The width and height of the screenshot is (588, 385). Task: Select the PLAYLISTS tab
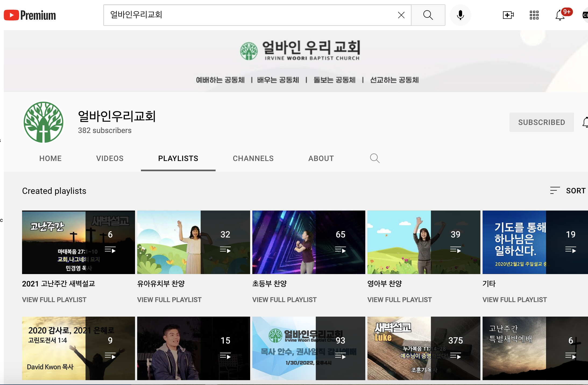[178, 158]
